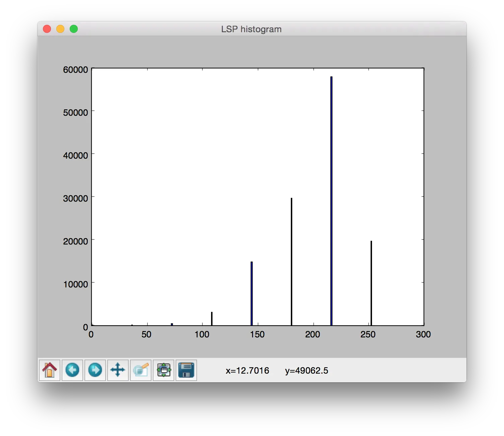The width and height of the screenshot is (504, 436).
Task: Click the Home reset view icon
Action: 50,370
